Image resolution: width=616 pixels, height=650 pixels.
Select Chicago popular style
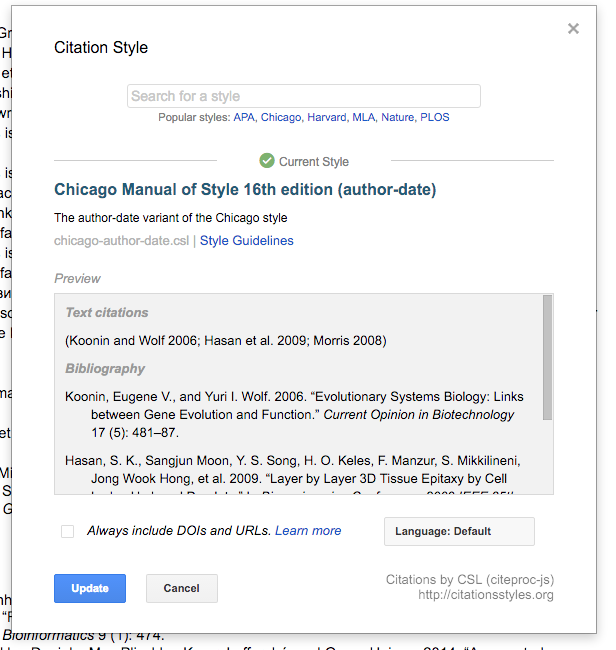coord(281,117)
